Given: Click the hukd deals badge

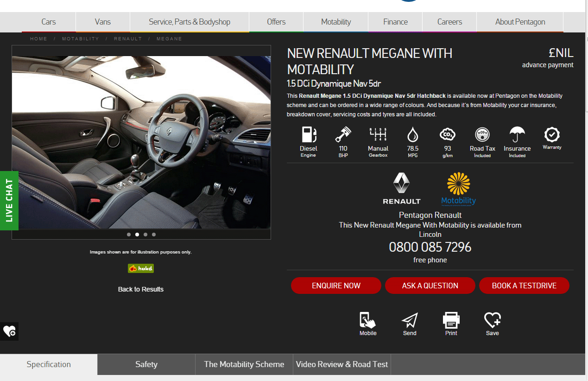Looking at the screenshot, I should 141,268.
